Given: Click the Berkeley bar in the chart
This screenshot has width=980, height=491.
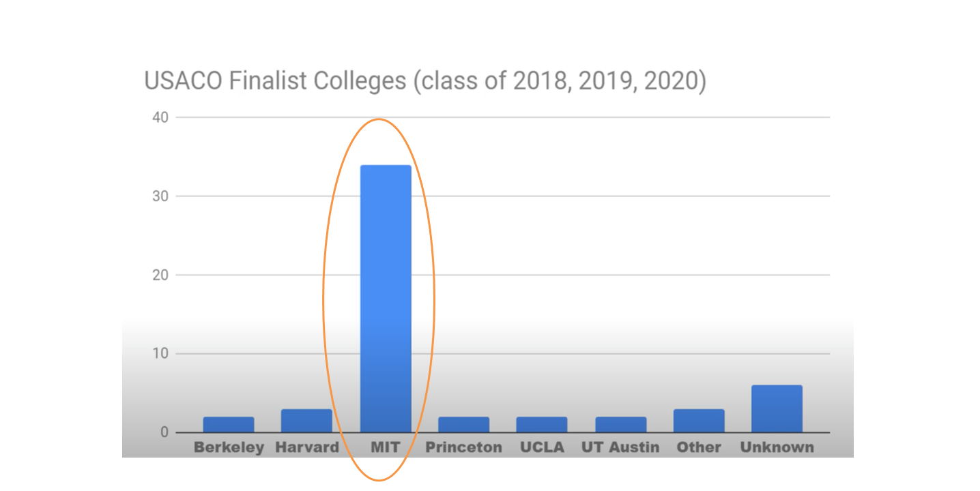Looking at the screenshot, I should tap(229, 424).
